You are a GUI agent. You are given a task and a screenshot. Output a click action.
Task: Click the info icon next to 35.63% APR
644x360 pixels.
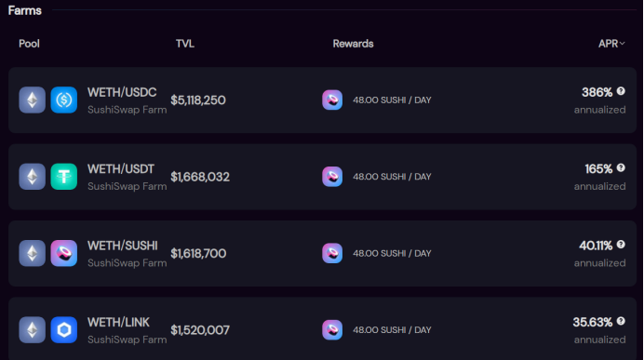[x=621, y=321]
